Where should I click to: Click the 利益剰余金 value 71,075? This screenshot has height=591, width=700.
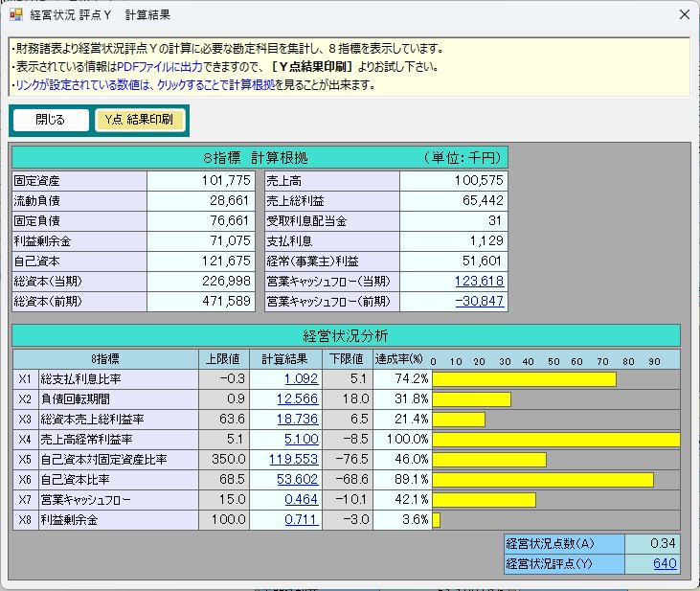point(201,240)
